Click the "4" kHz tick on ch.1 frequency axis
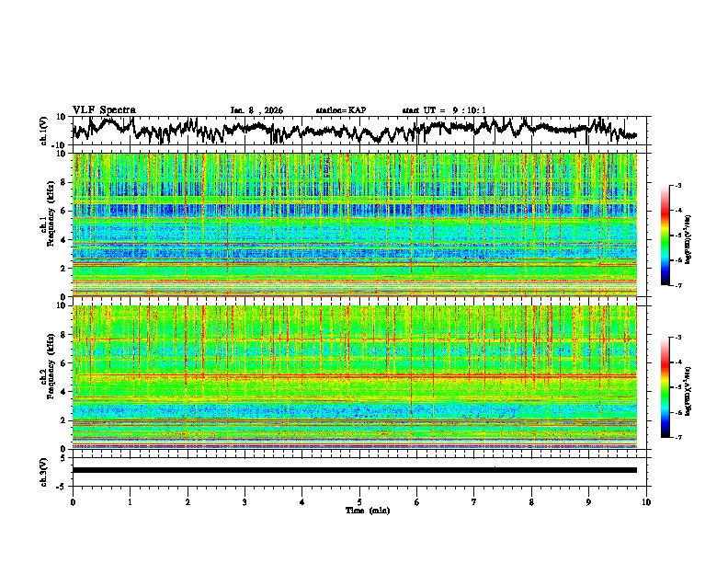This screenshot has width=728, height=563. click(x=64, y=240)
